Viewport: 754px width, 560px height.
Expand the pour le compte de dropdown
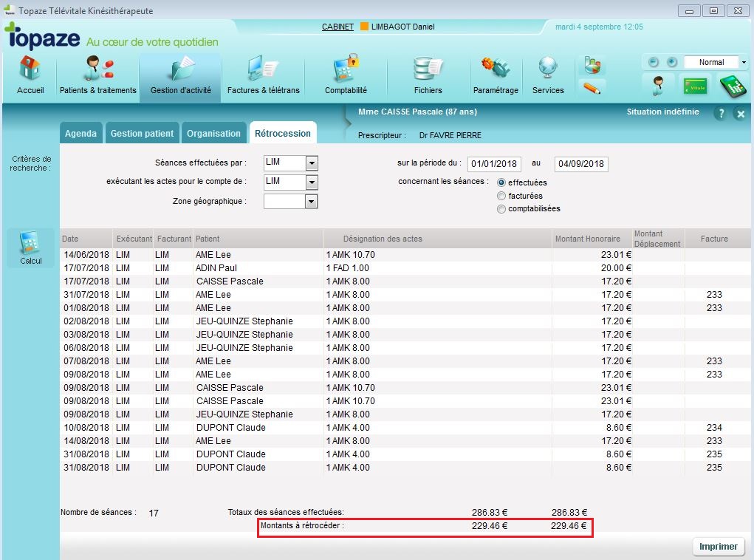(x=312, y=182)
